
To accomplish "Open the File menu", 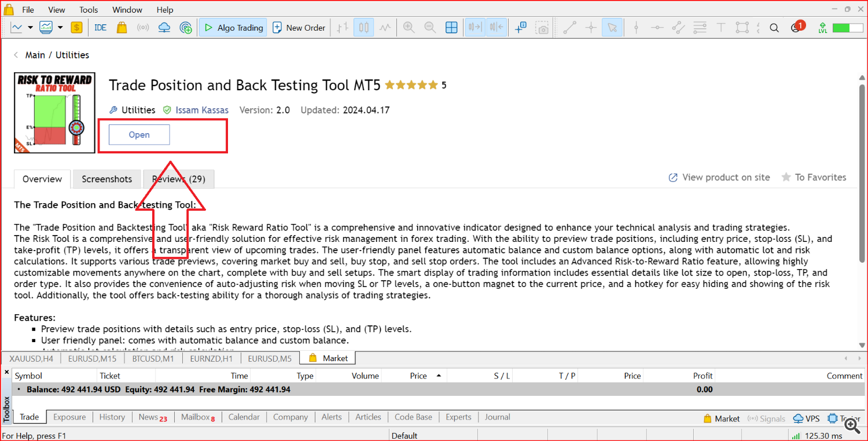I will (x=28, y=9).
